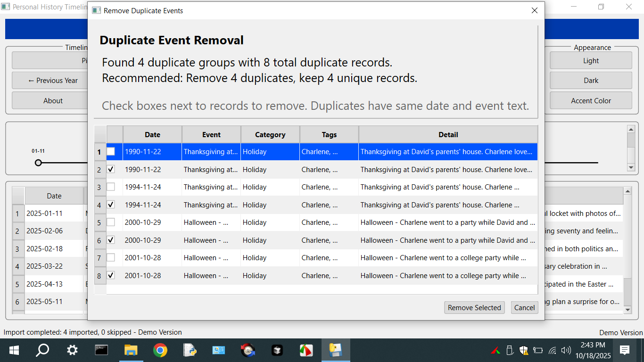
Task: Open File Explorer from the taskbar
Action: click(x=131, y=350)
